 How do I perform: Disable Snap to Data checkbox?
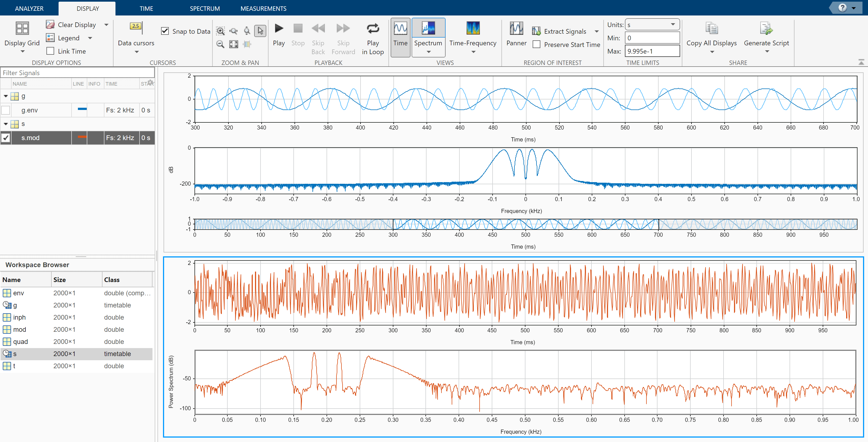165,31
